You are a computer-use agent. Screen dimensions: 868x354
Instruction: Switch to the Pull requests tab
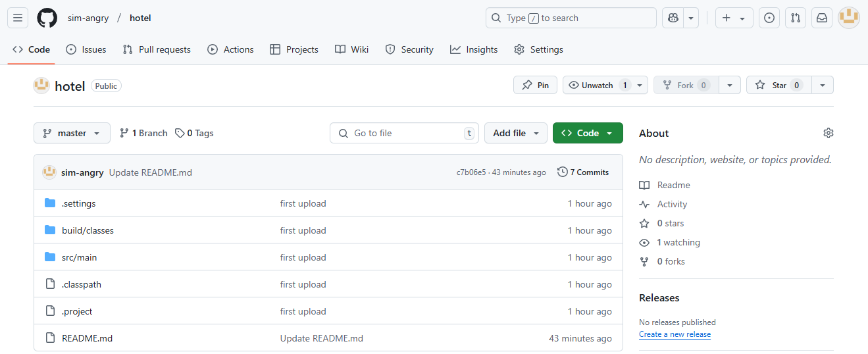[x=157, y=49]
